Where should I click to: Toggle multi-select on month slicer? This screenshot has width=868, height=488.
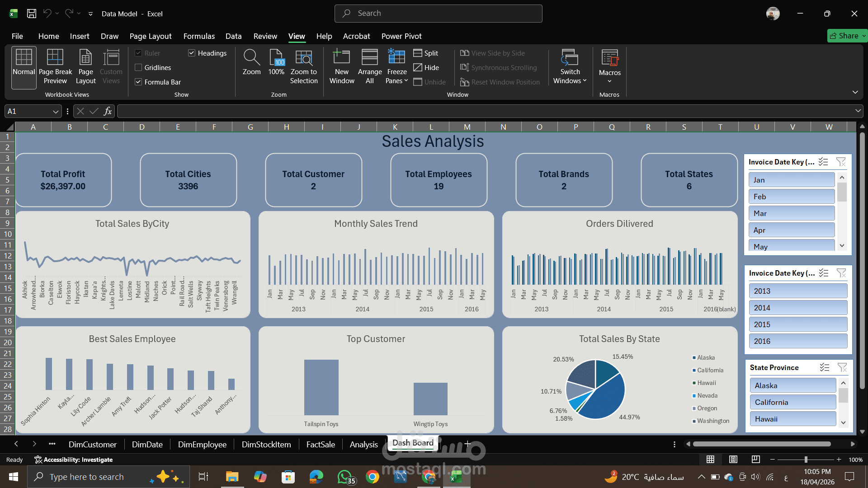[823, 162]
